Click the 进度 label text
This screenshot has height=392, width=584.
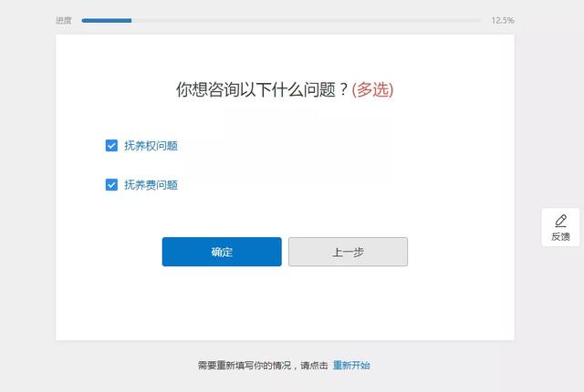point(63,20)
